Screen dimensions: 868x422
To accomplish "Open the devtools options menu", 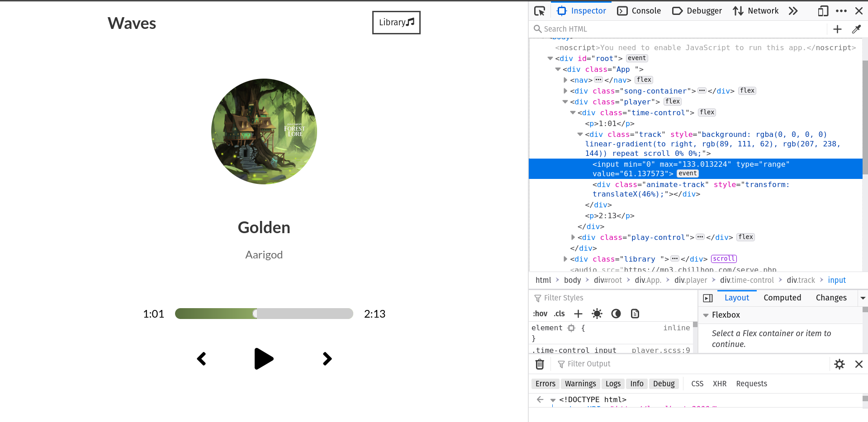I will pos(841,11).
